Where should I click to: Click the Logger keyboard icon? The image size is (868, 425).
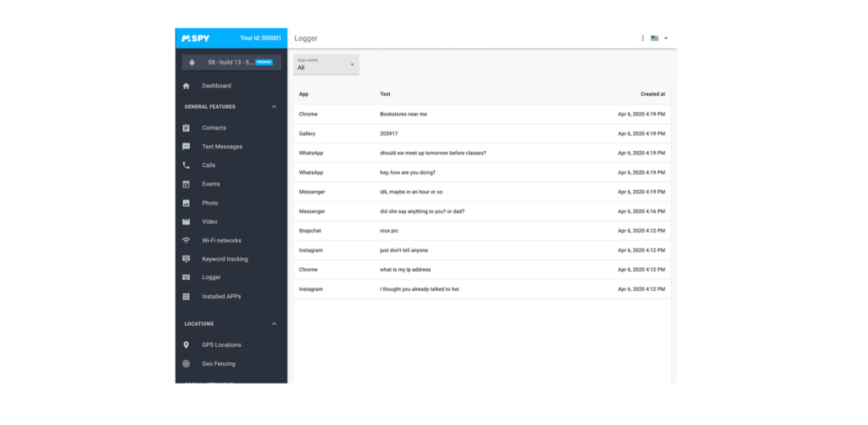click(186, 277)
